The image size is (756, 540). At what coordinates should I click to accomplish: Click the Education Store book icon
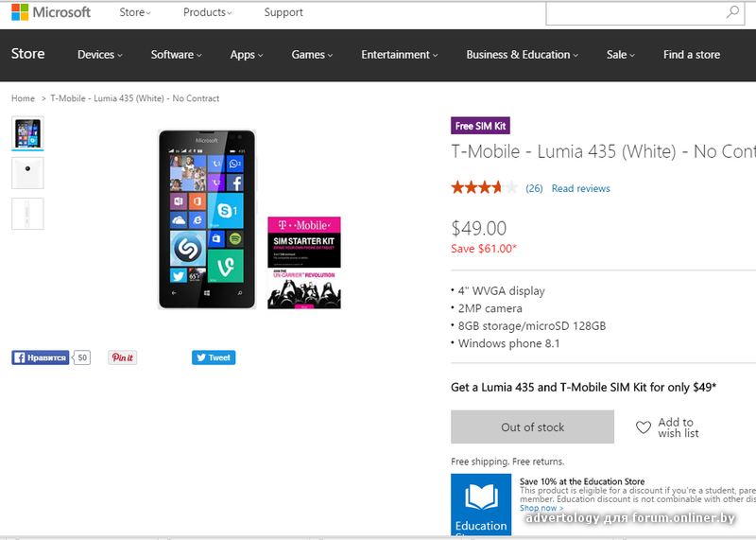pyautogui.click(x=481, y=496)
